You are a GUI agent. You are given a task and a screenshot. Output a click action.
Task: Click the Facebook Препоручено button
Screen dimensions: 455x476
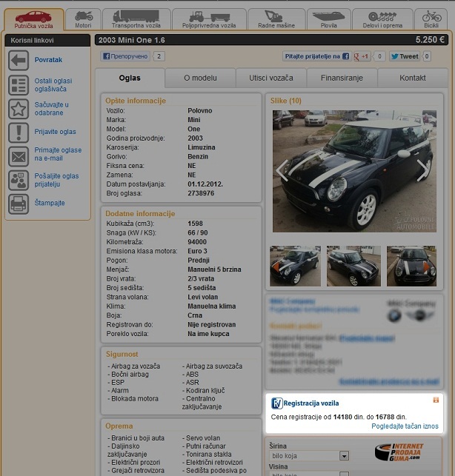[125, 56]
